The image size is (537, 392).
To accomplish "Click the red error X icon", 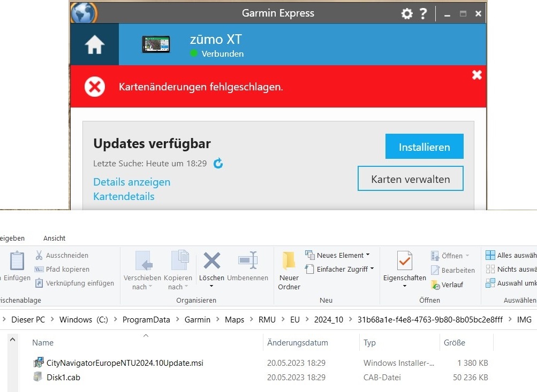I will (95, 87).
